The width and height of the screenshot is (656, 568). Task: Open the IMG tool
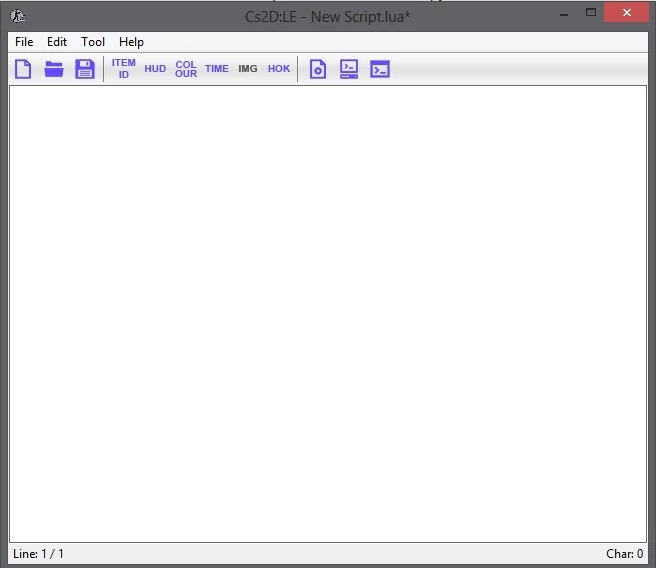(248, 69)
